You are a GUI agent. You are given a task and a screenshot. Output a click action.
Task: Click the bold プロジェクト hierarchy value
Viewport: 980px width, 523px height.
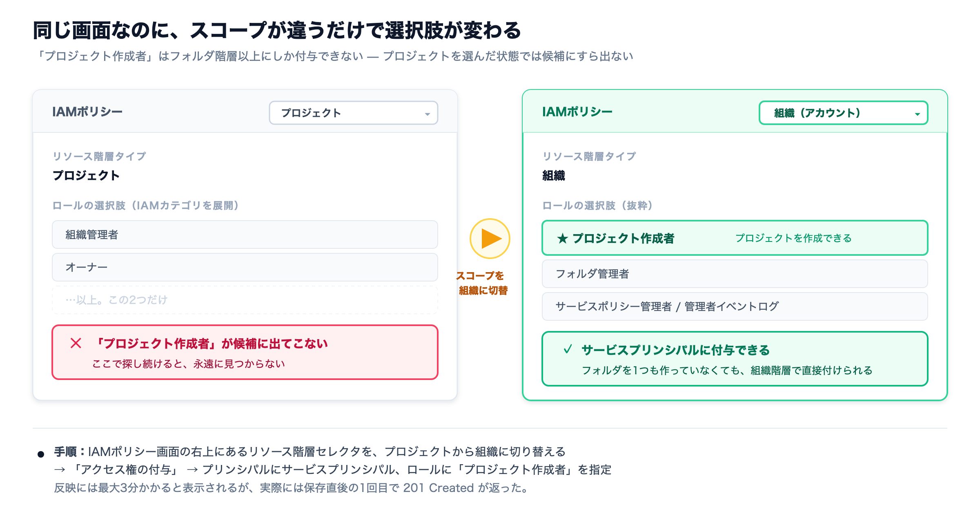86,176
